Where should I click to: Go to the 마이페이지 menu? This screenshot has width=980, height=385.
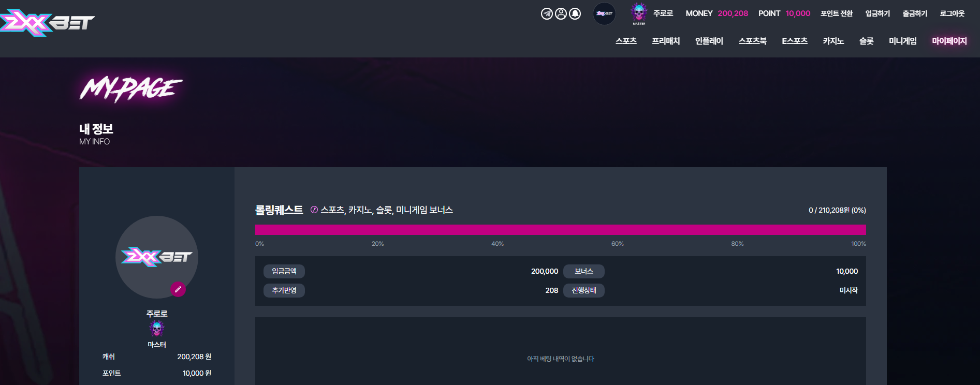tap(949, 41)
